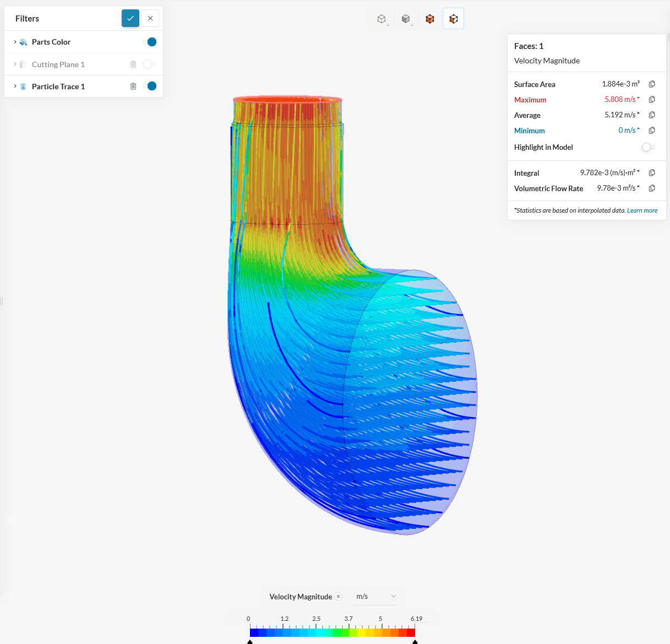Copy the Surface Area value
670x644 pixels.
pos(652,84)
